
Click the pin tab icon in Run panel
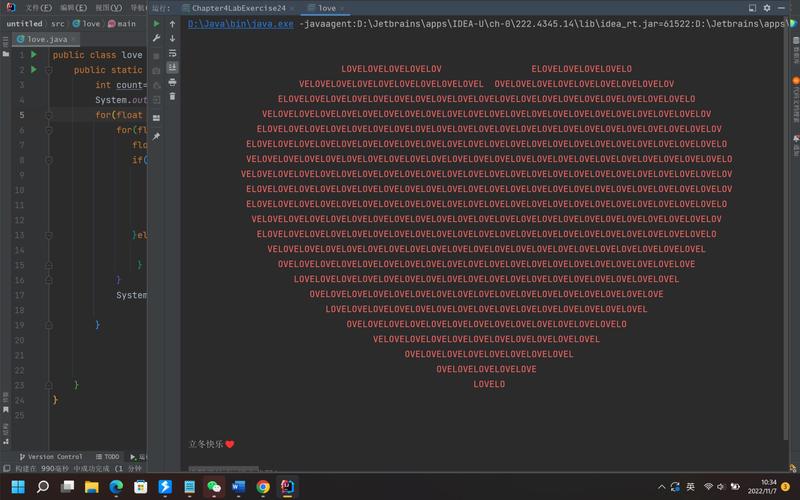156,136
